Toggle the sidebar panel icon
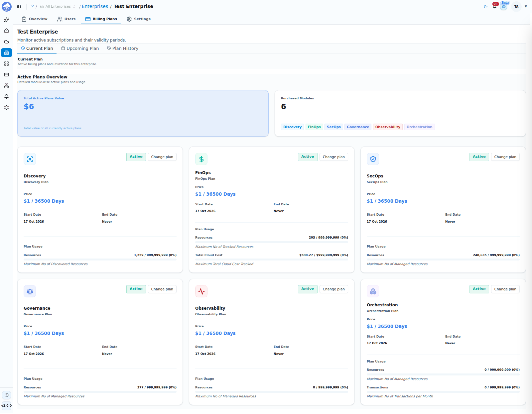Viewport: 532px width, 414px height. click(x=19, y=7)
